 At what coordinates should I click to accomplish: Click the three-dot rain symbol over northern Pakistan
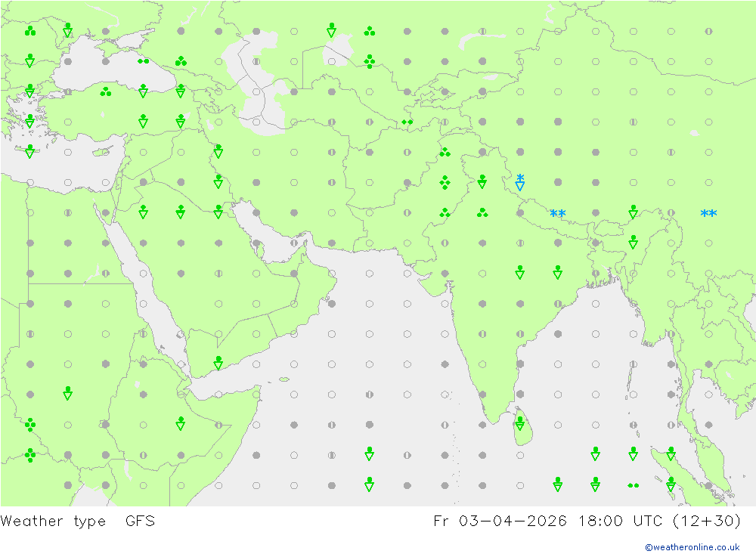coord(445,153)
